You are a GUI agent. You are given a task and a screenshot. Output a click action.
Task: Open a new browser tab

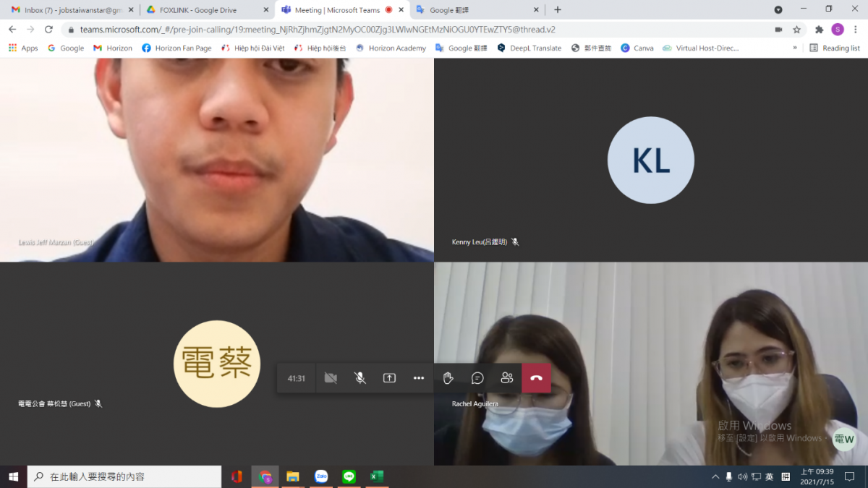(557, 10)
